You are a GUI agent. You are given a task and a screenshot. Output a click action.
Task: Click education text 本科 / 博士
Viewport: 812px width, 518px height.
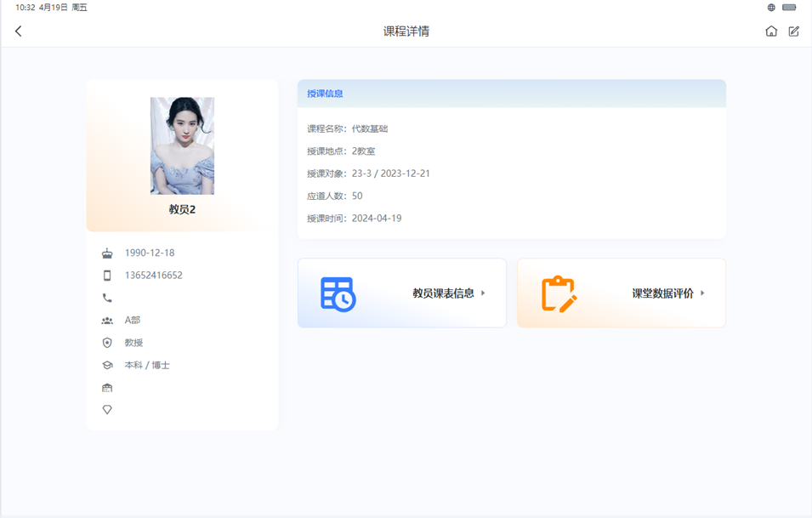(x=147, y=365)
